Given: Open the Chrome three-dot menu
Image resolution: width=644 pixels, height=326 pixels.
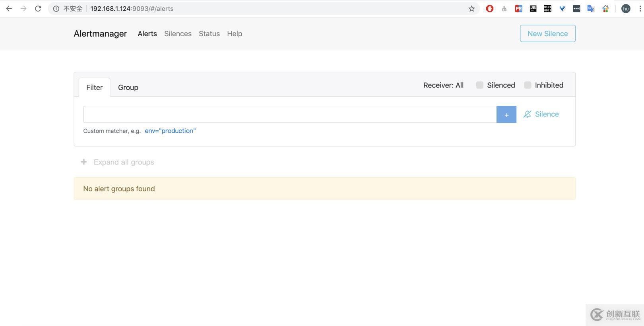Looking at the screenshot, I should point(640,8).
